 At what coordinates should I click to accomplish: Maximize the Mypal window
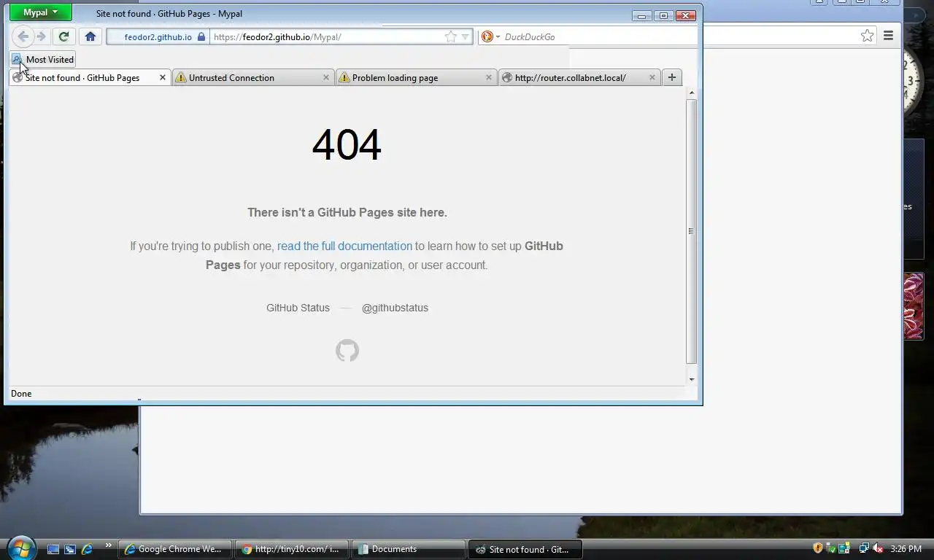663,15
